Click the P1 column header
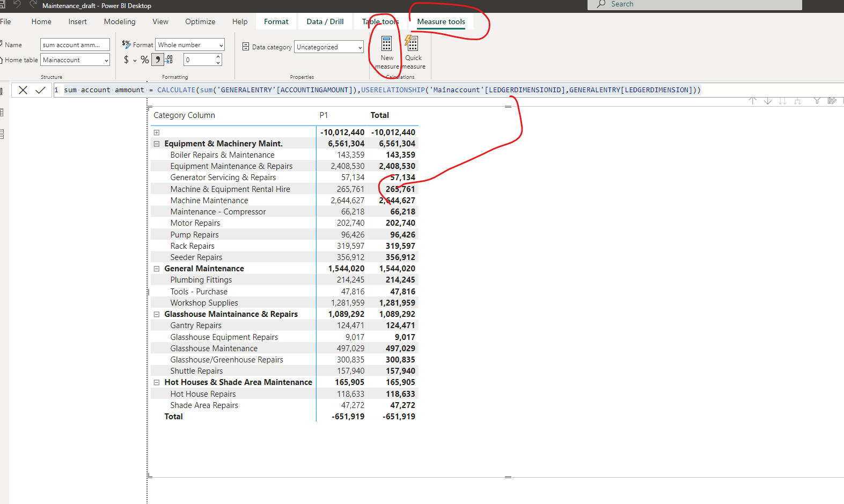844x504 pixels. click(x=324, y=115)
